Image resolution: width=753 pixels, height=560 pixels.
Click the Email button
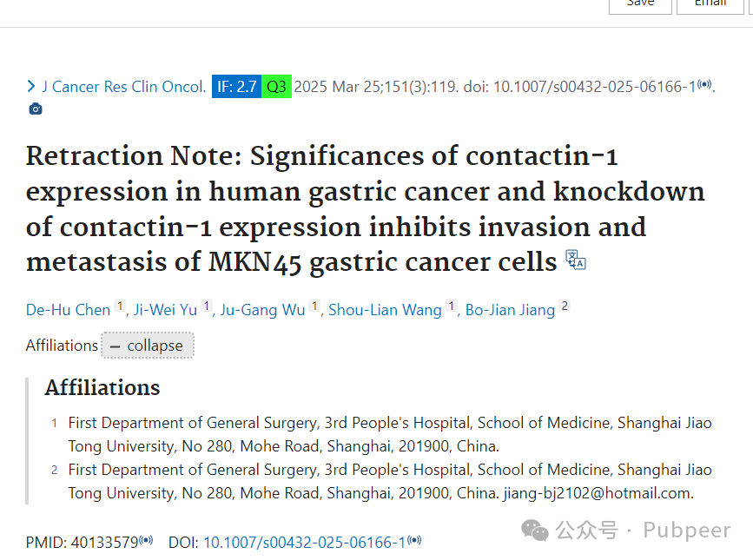(x=710, y=5)
